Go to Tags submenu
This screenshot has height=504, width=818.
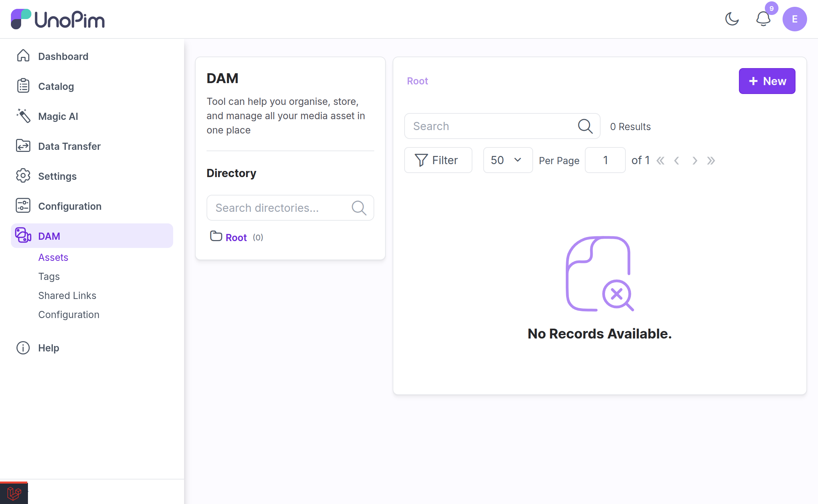[49, 277]
